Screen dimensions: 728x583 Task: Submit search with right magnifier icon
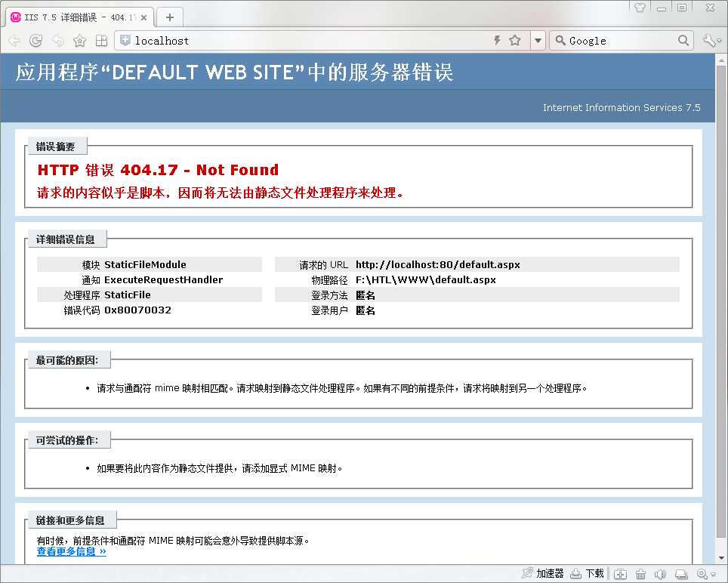pyautogui.click(x=683, y=40)
